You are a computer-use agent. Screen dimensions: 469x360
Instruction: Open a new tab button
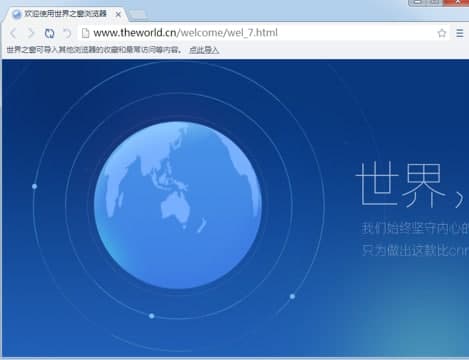click(137, 14)
